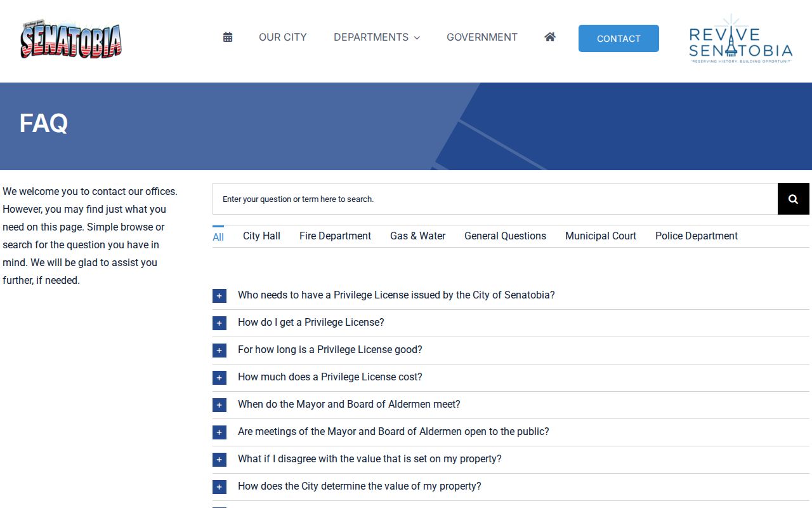Expand "How much does a Privilege License cost?" plus icon
This screenshot has height=508, width=812.
click(x=219, y=378)
